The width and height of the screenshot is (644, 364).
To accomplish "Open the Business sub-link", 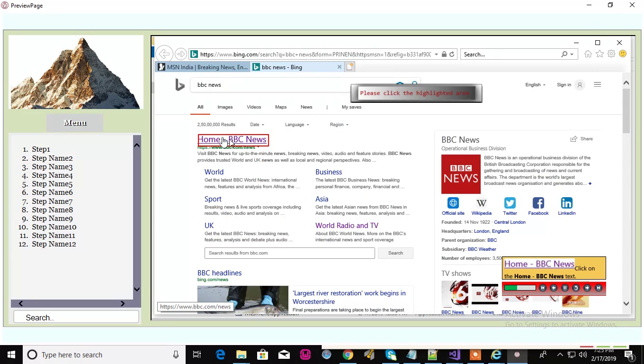I will 329,172.
